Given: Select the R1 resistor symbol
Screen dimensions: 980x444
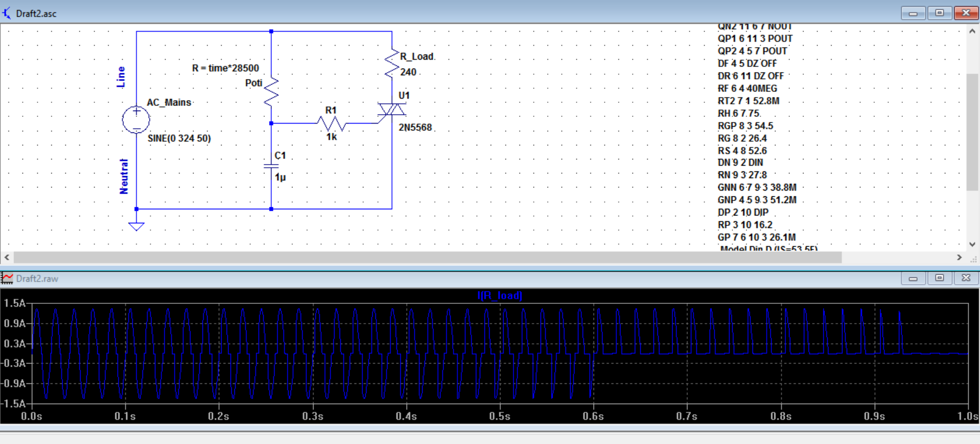Looking at the screenshot, I should (332, 124).
